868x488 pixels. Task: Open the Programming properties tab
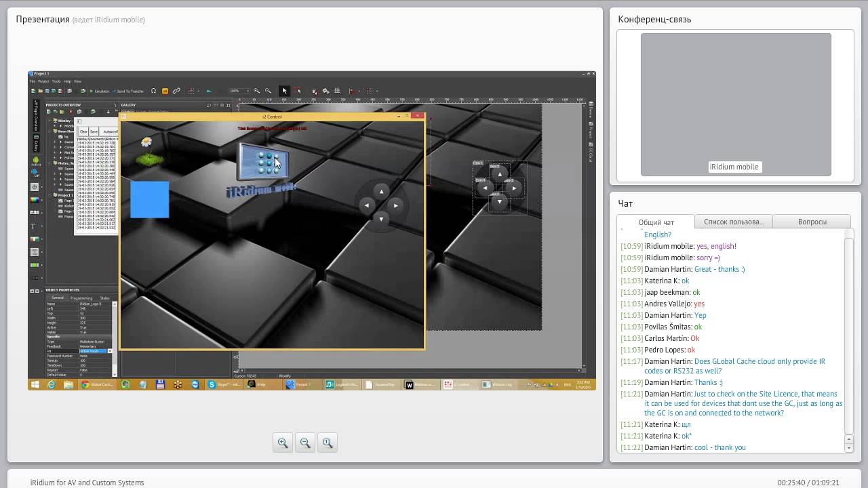pos(81,298)
